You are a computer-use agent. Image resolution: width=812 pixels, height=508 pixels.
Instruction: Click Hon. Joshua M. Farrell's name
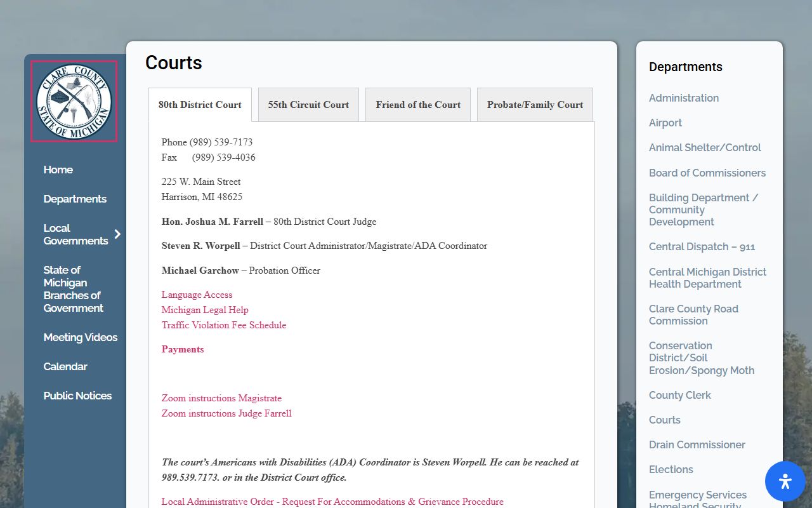[x=213, y=222]
